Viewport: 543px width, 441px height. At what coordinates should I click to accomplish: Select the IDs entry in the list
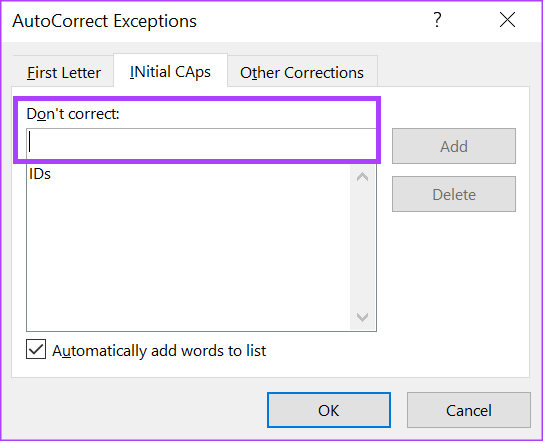coord(40,174)
